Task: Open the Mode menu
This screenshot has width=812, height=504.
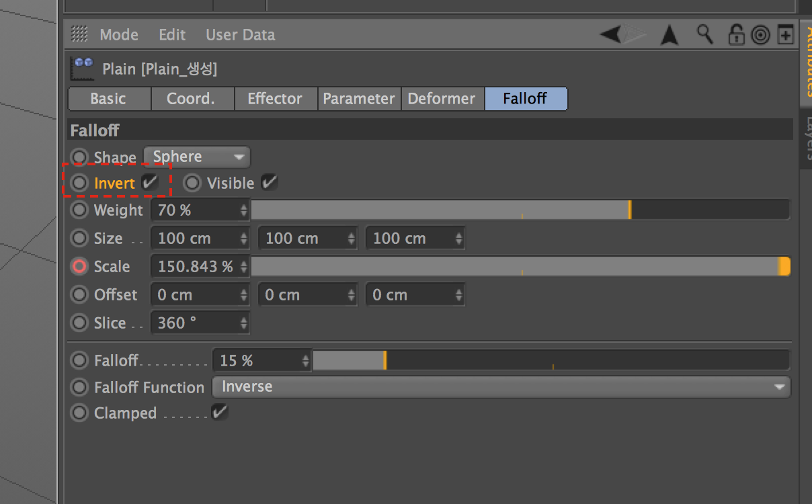Action: [119, 35]
